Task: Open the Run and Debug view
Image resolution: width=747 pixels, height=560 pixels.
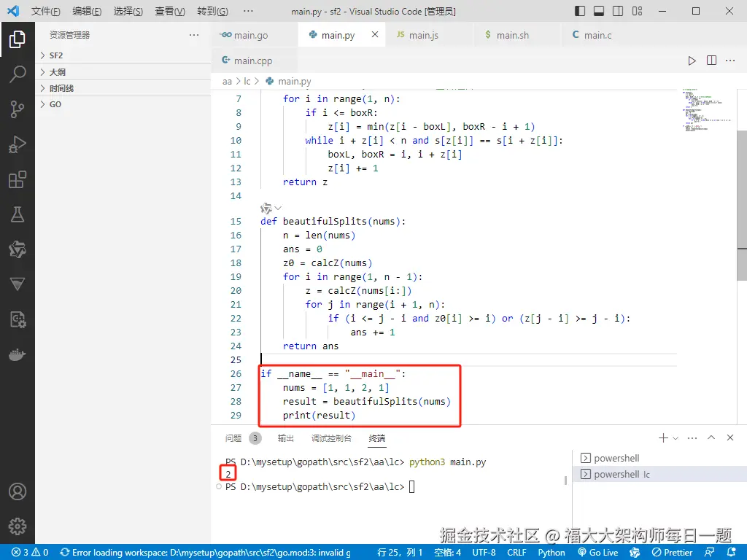Action: pos(18,144)
